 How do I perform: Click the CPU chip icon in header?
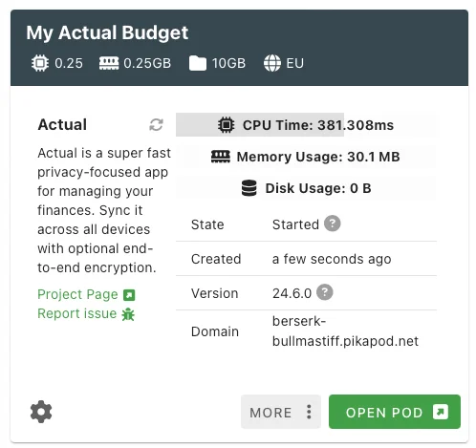click(x=40, y=63)
